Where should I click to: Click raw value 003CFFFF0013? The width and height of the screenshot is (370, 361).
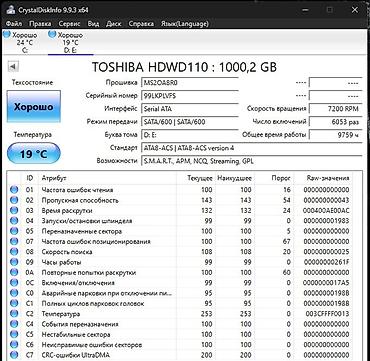[x=327, y=314]
